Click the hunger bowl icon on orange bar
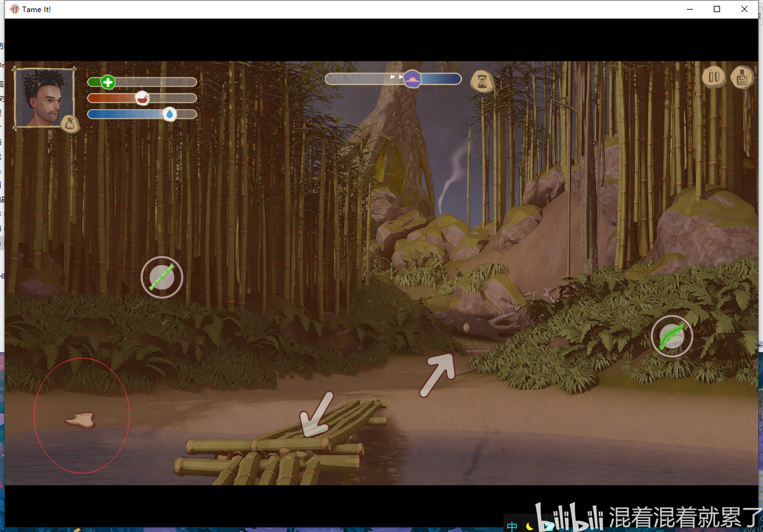This screenshot has height=532, width=763. coord(142,99)
